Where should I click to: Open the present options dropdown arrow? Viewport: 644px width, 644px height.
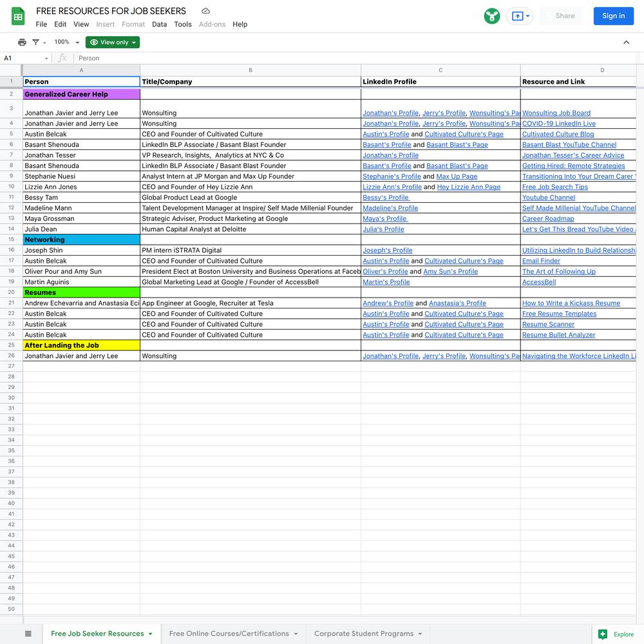(x=528, y=16)
